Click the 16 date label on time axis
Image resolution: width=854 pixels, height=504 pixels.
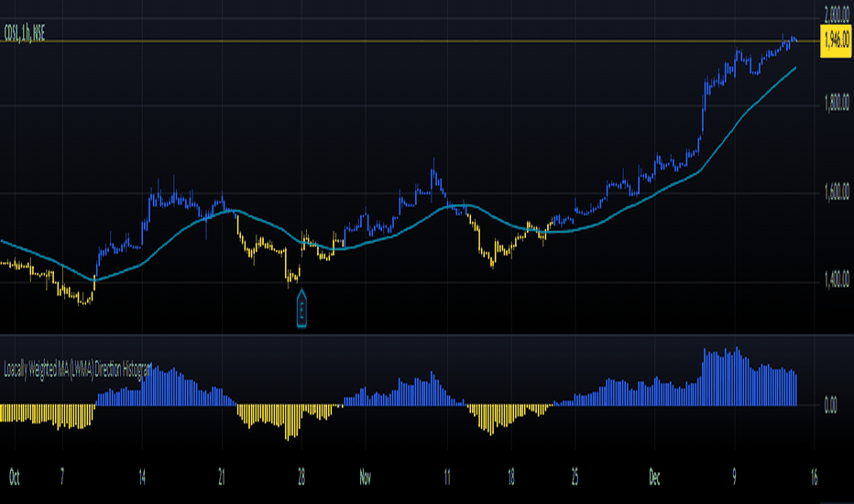point(814,477)
